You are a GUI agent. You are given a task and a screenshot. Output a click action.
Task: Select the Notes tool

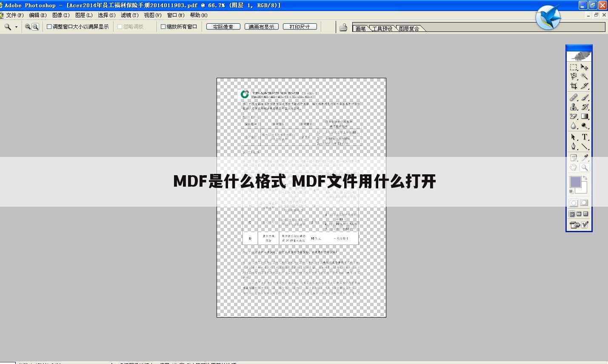click(x=574, y=158)
